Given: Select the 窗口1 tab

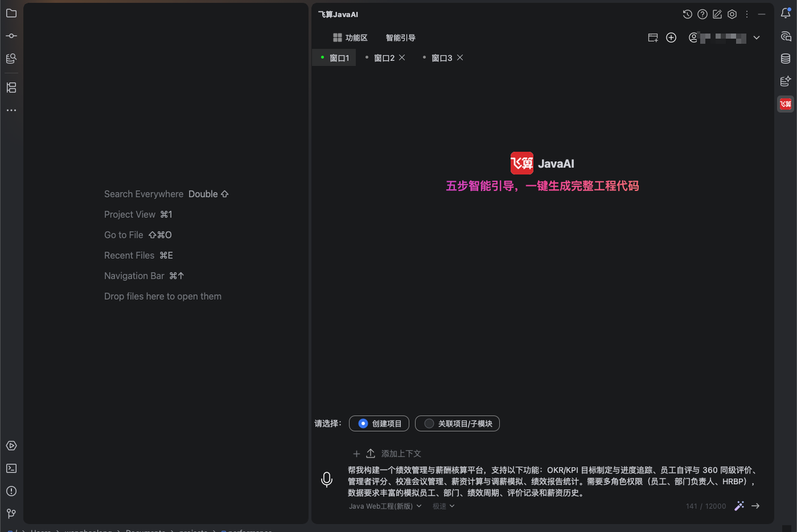Looking at the screenshot, I should [334, 58].
